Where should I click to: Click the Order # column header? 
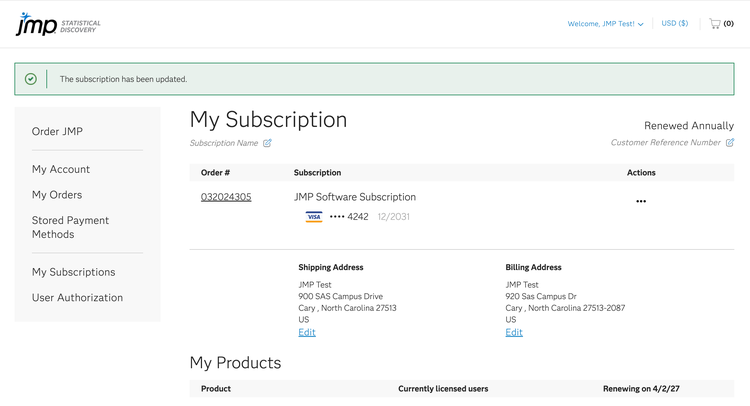(x=215, y=173)
